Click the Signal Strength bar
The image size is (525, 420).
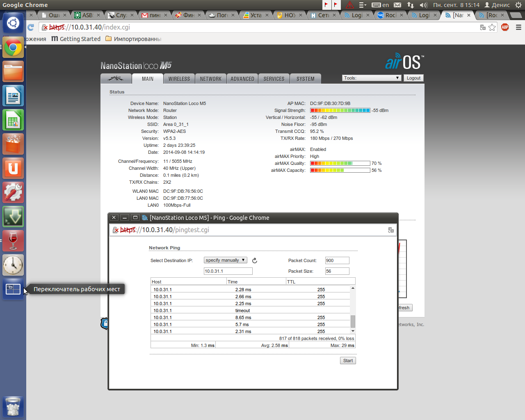(340, 111)
